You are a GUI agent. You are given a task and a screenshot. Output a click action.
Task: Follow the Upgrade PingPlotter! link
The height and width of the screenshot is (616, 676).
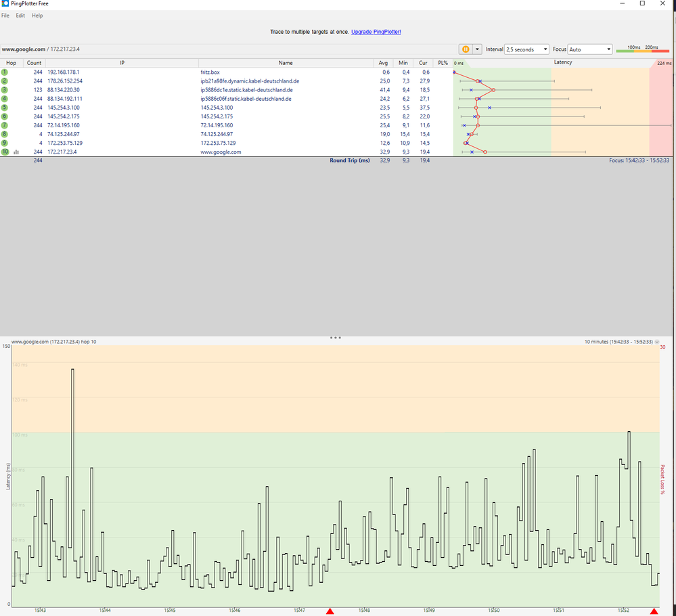click(376, 32)
